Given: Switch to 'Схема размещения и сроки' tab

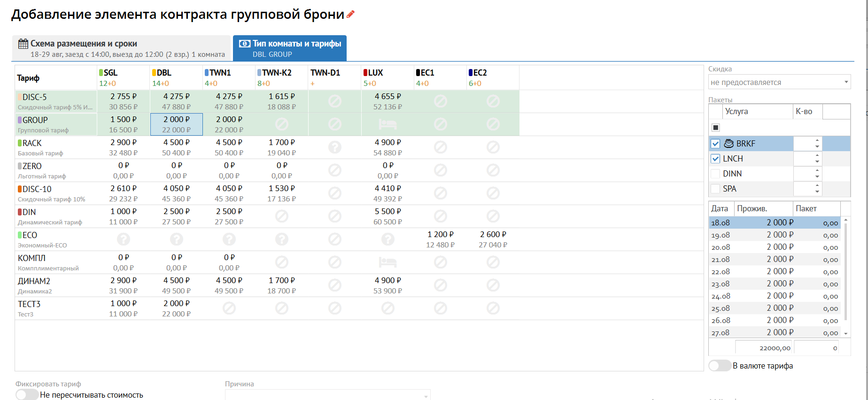Looking at the screenshot, I should click(x=122, y=48).
